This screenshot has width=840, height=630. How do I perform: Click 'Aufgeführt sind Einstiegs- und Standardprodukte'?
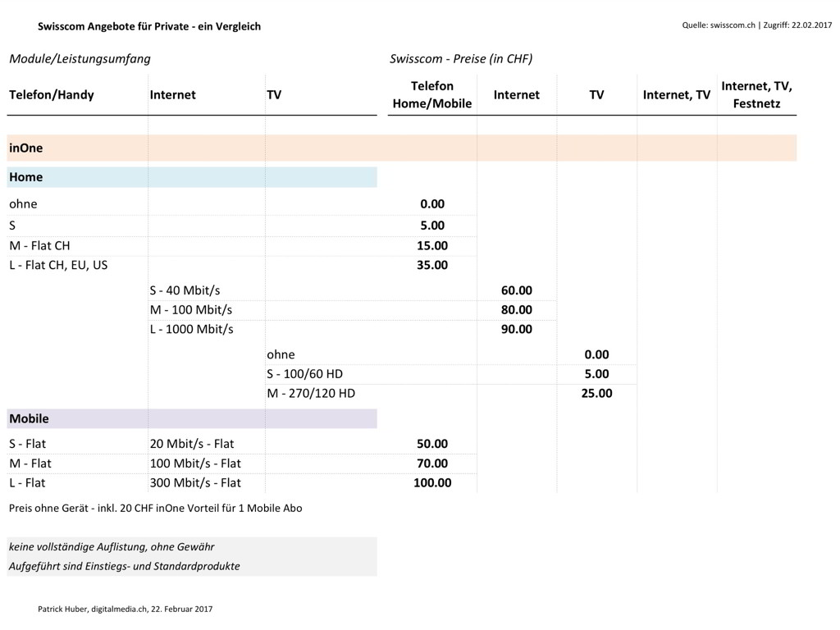pyautogui.click(x=125, y=566)
